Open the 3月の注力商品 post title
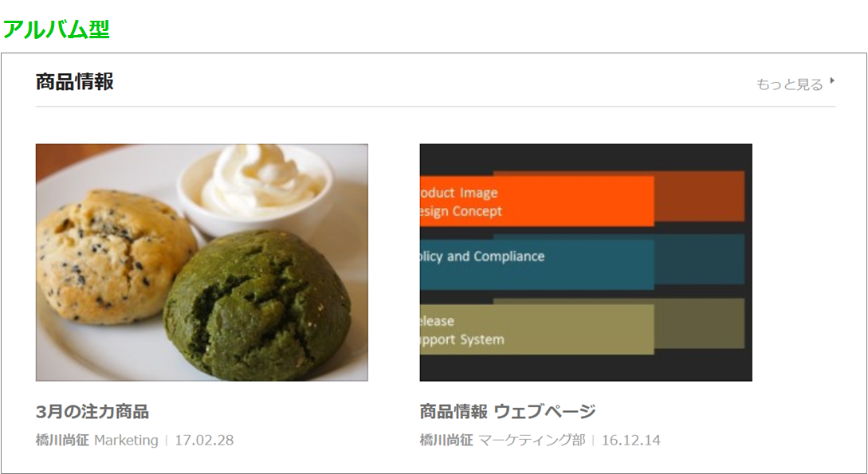 coord(92,412)
